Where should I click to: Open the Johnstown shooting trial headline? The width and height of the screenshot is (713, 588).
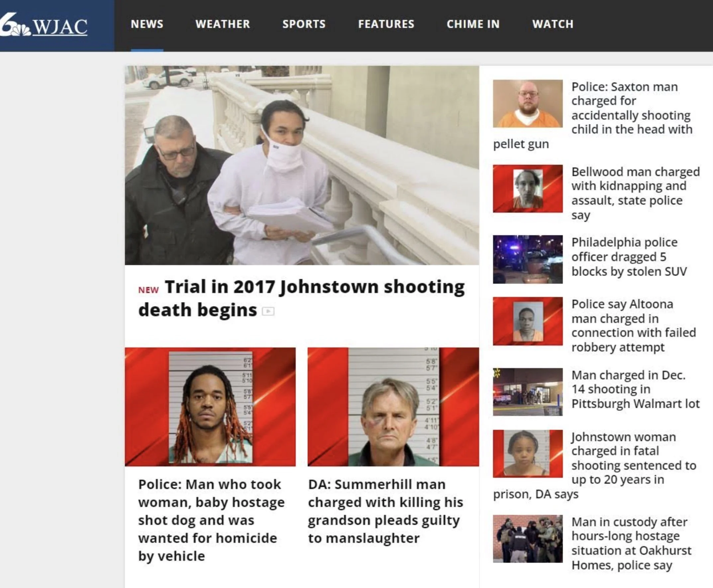tap(301, 298)
